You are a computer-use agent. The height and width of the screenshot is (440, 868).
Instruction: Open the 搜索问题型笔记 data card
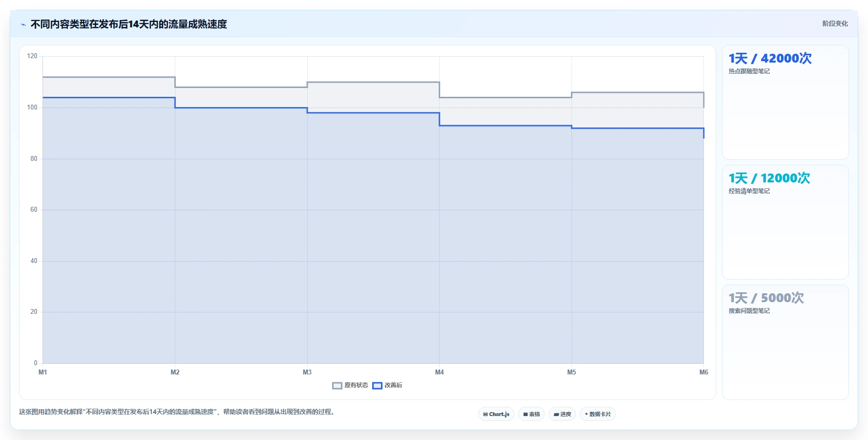[785, 342]
